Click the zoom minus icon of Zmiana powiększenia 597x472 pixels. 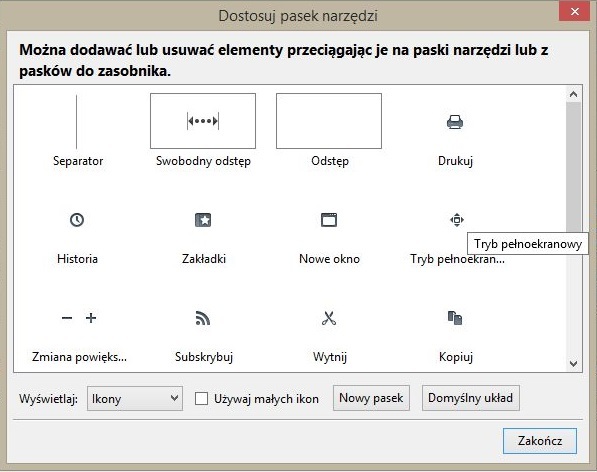point(67,318)
